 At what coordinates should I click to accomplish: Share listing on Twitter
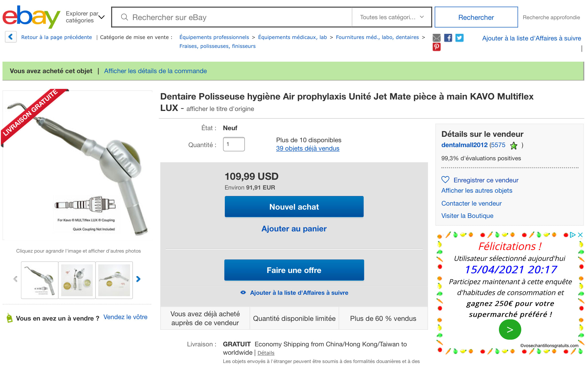pos(459,38)
